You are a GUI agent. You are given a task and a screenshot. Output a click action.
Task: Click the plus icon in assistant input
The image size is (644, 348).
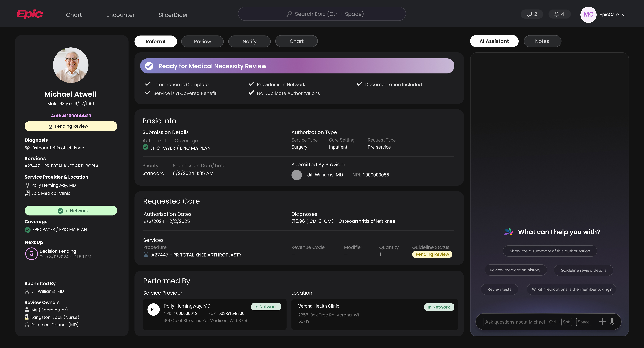pyautogui.click(x=602, y=322)
